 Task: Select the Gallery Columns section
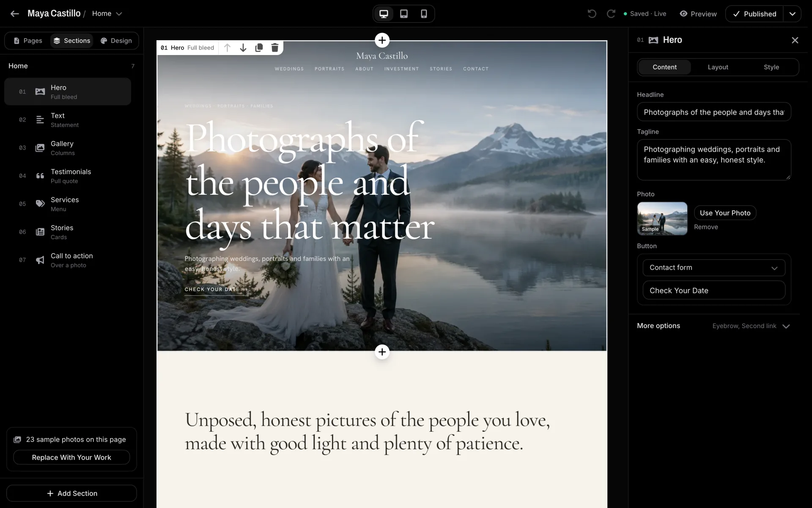(68, 148)
